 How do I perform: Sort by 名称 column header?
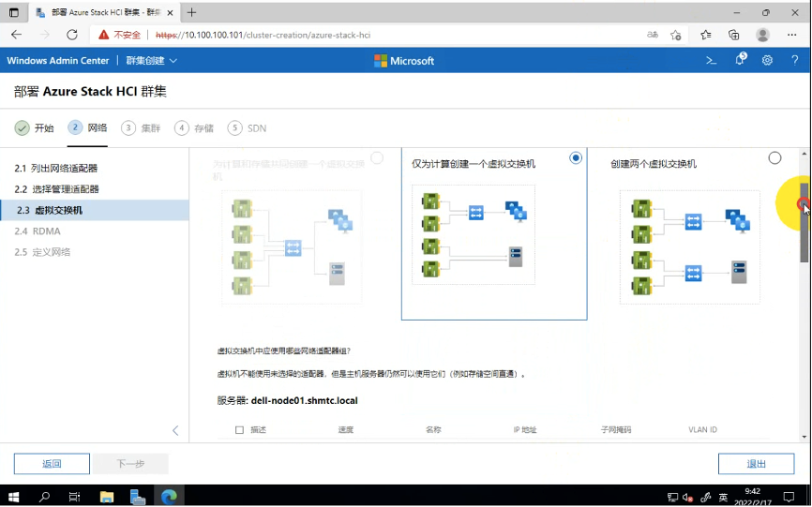point(433,430)
